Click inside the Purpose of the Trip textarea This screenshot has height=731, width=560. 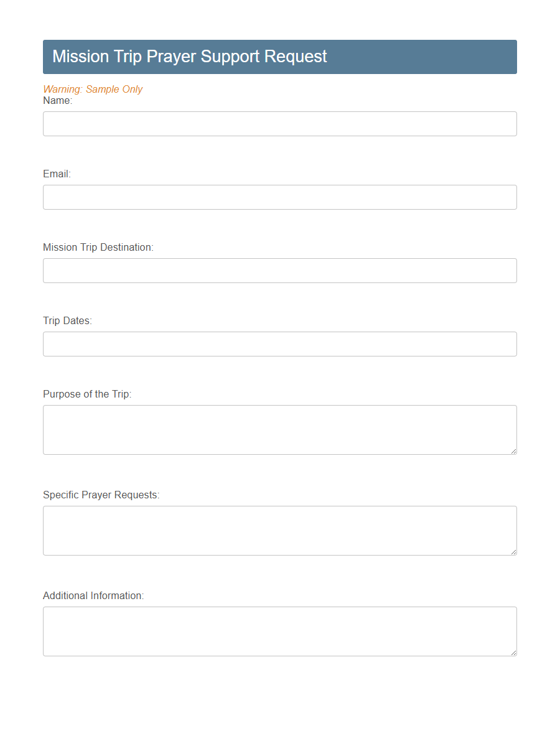(279, 429)
